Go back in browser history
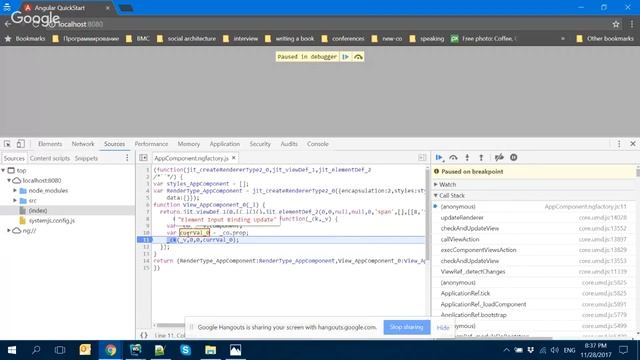Viewport: 640px width, 360px height. (x=7, y=24)
